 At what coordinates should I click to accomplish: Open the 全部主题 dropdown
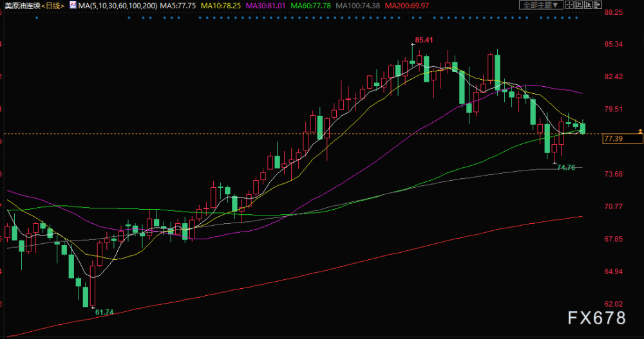[541, 5]
